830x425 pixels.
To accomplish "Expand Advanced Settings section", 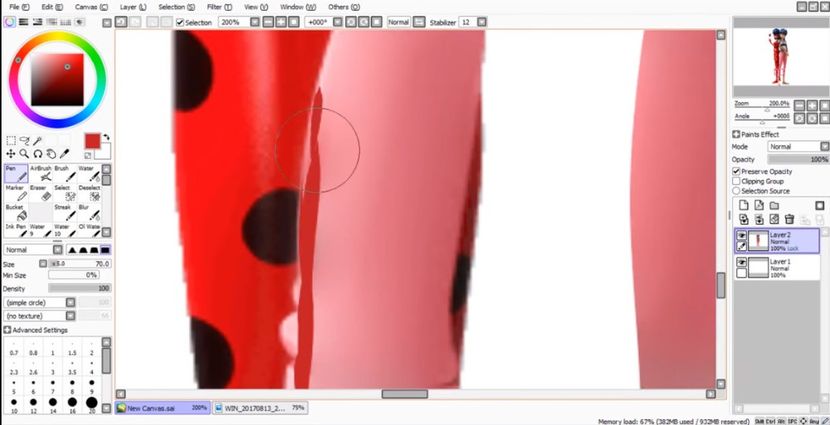I will (7, 330).
